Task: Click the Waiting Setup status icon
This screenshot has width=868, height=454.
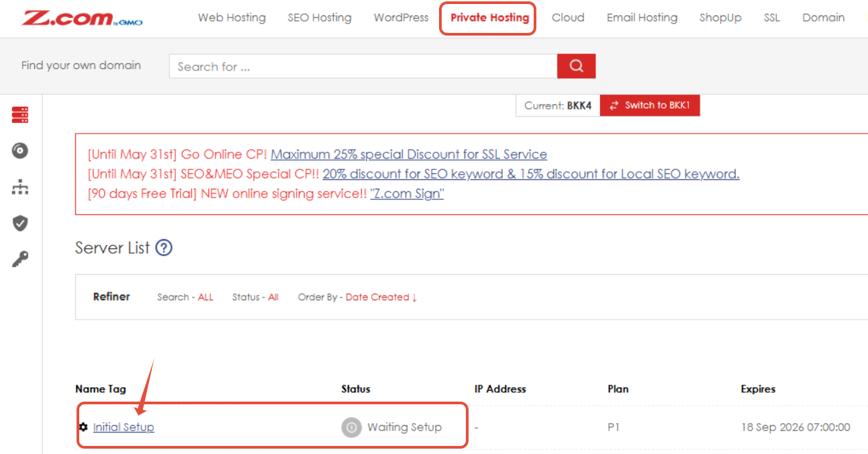Action: click(x=351, y=427)
